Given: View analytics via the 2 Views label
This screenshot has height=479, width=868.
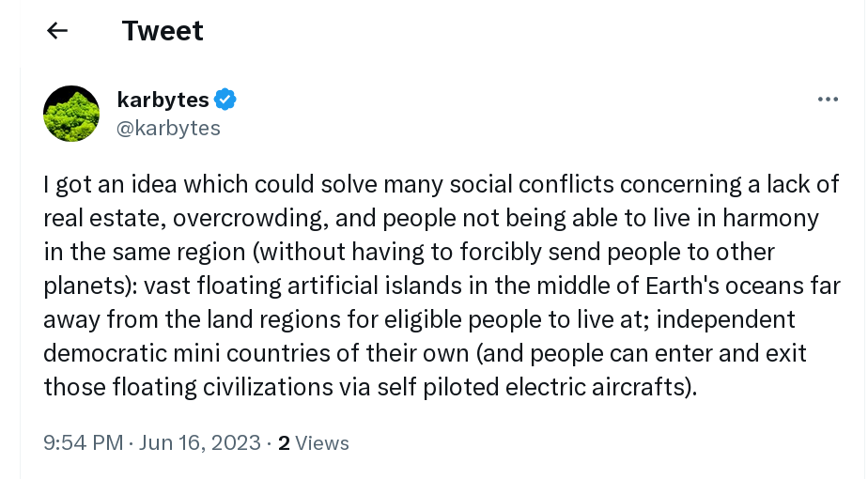Looking at the screenshot, I should pos(314,443).
